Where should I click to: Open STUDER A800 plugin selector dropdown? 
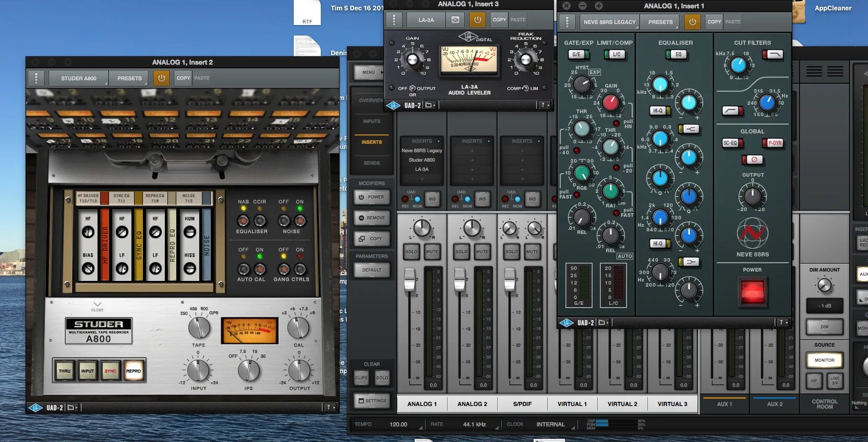coord(79,78)
